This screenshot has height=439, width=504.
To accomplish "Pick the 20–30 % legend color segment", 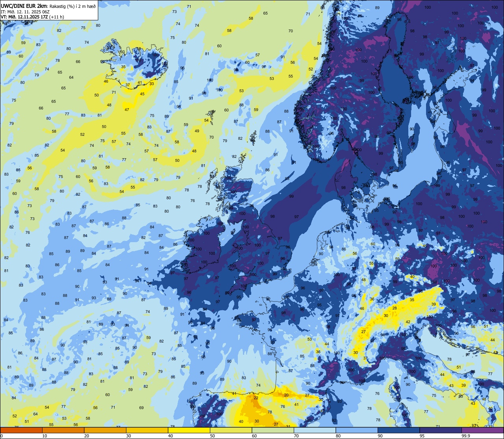I will coord(105,430).
